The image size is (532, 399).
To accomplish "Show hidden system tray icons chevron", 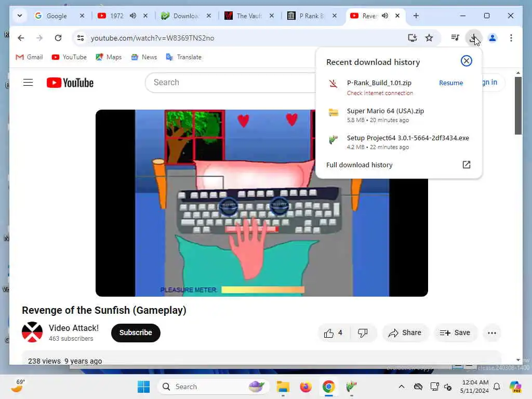I will click(402, 387).
